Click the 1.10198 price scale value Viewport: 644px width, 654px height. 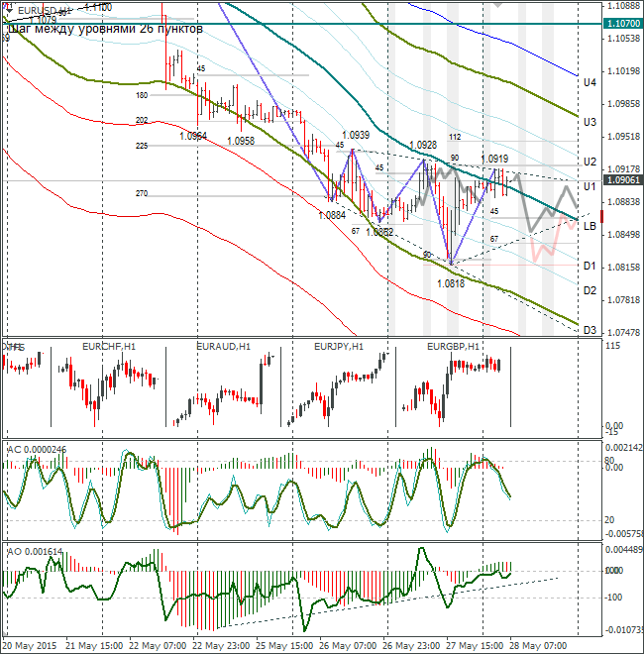point(623,71)
